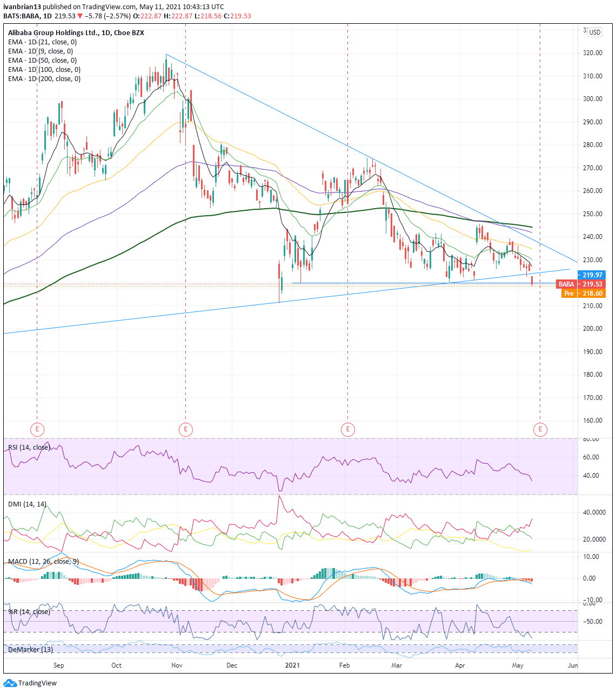Click the 2021 label on time axis

pos(292,665)
